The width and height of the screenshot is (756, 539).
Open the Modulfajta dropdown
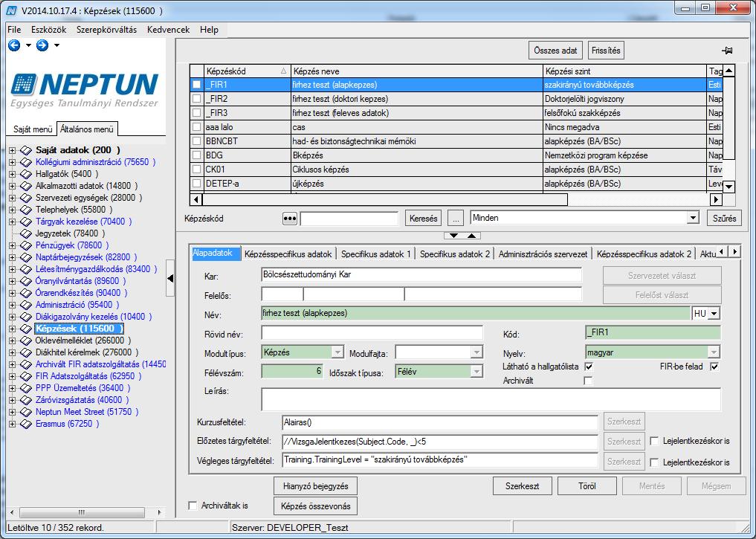(476, 352)
